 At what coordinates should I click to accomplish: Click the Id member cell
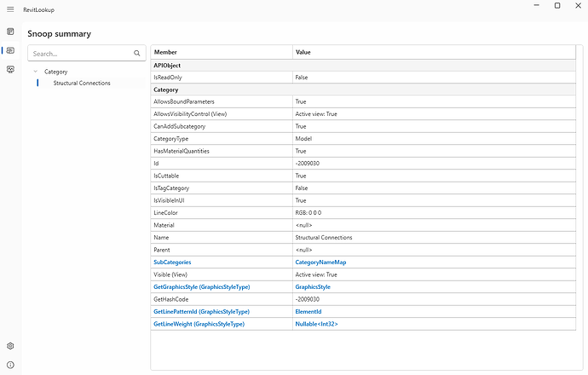[222, 164]
